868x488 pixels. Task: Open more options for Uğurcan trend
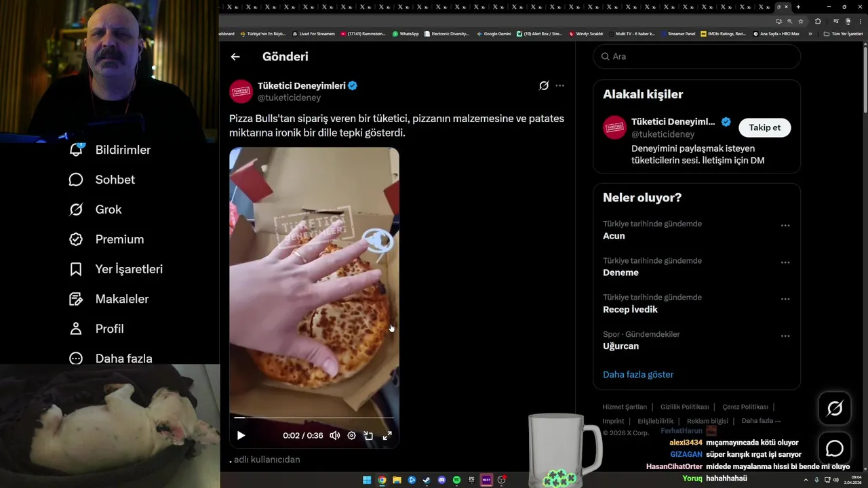[x=785, y=335]
